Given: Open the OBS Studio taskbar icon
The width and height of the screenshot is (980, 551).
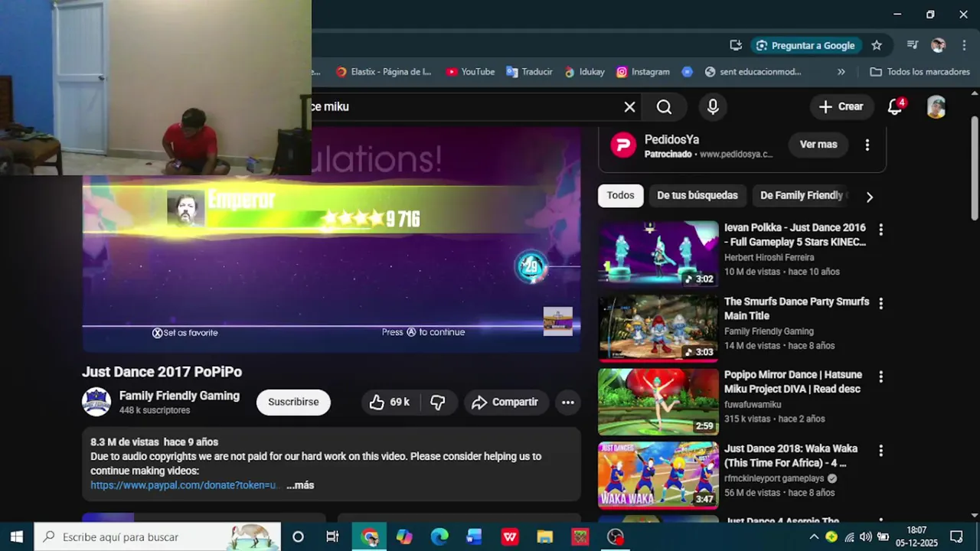Looking at the screenshot, I should (616, 537).
